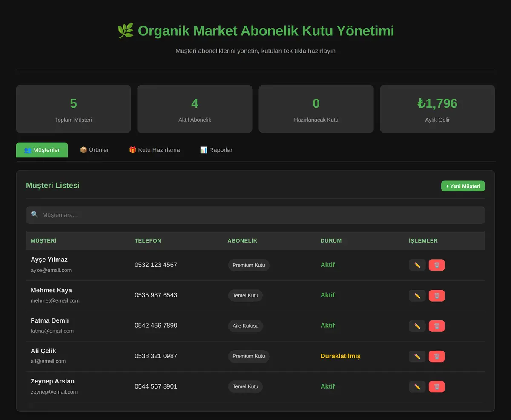Click the Aktif Abonelik stat card
The width and height of the screenshot is (511, 420).
[195, 109]
